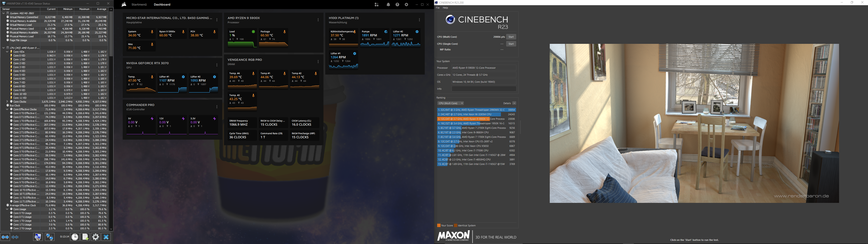The height and width of the screenshot is (244, 868).
Task: Expand the Core Clocks tree group
Action: click(7, 101)
